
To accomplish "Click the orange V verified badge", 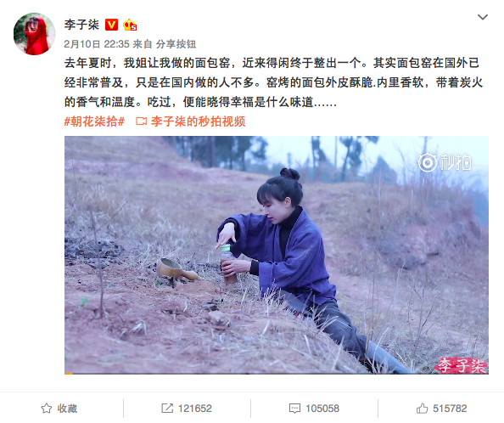I will point(111,25).
